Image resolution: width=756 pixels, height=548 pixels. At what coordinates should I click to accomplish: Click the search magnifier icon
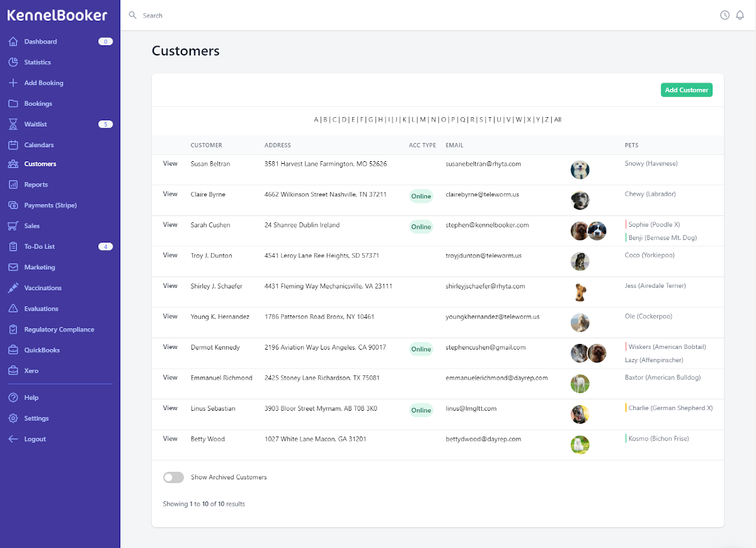(x=133, y=15)
